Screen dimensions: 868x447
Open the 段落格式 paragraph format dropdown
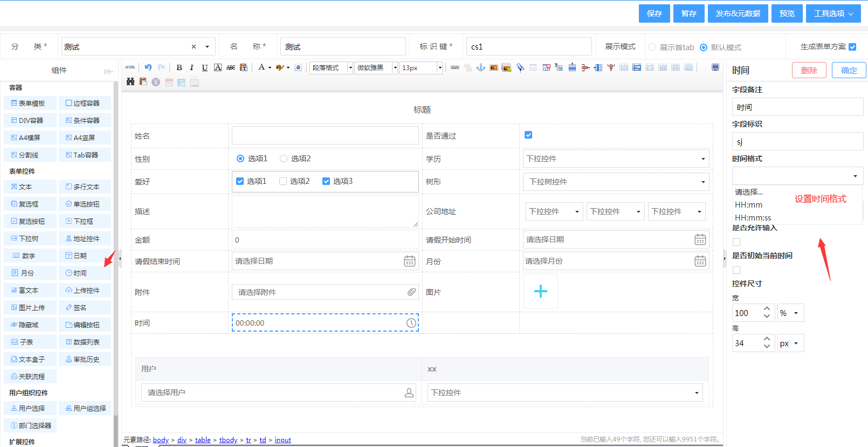331,67
